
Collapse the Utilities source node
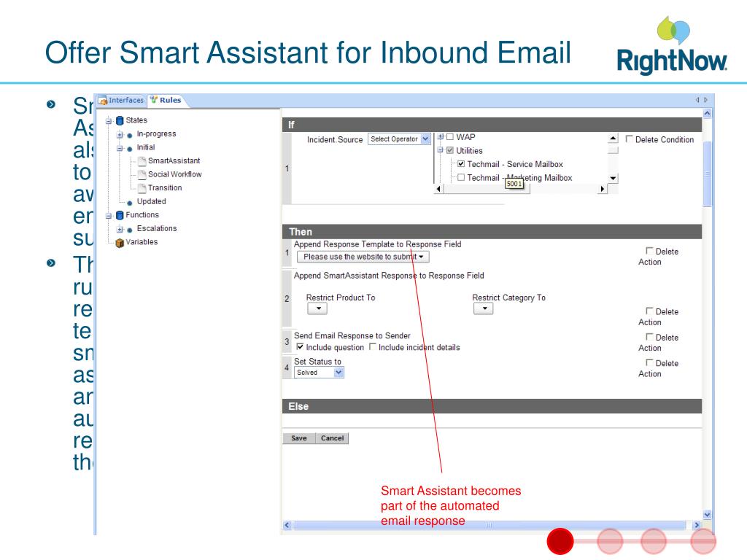click(441, 150)
